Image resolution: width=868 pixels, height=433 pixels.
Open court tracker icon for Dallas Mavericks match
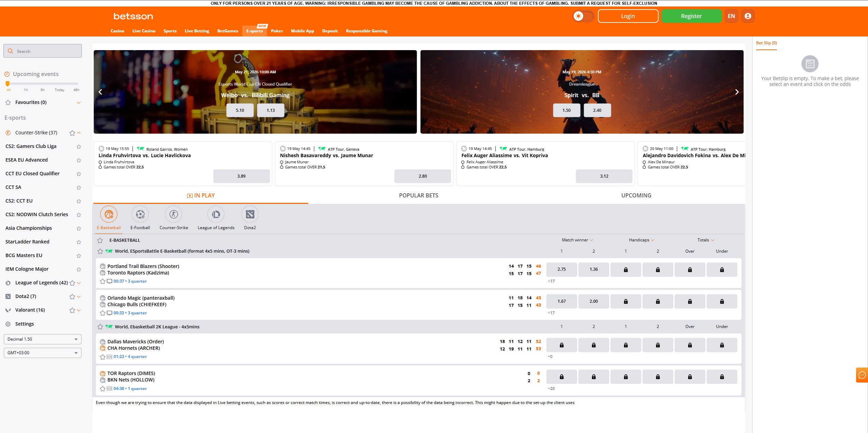click(109, 357)
